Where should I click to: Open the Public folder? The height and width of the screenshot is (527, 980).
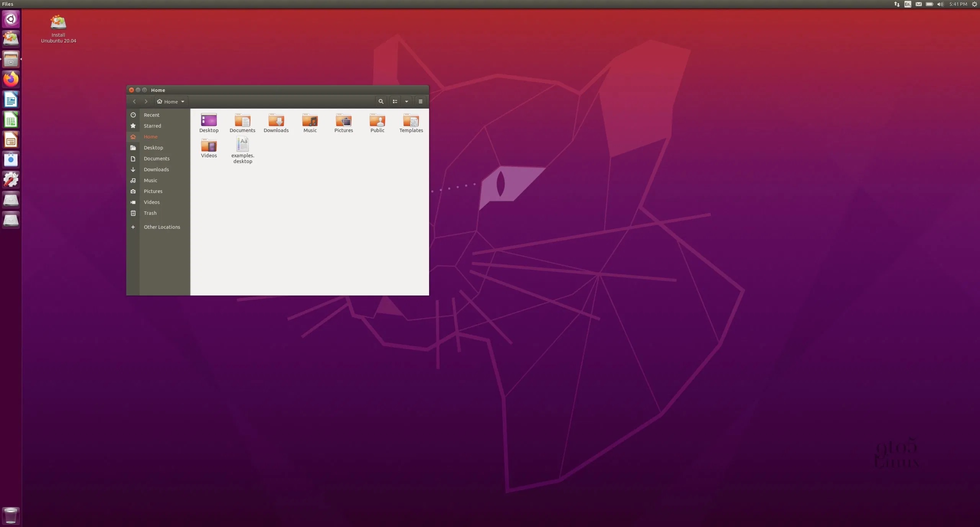pos(377,123)
